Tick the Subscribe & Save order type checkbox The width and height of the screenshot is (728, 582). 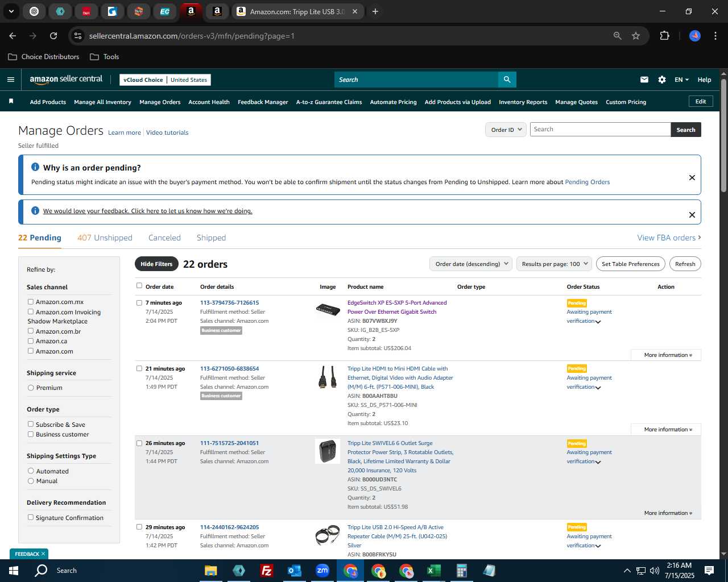[x=31, y=424]
